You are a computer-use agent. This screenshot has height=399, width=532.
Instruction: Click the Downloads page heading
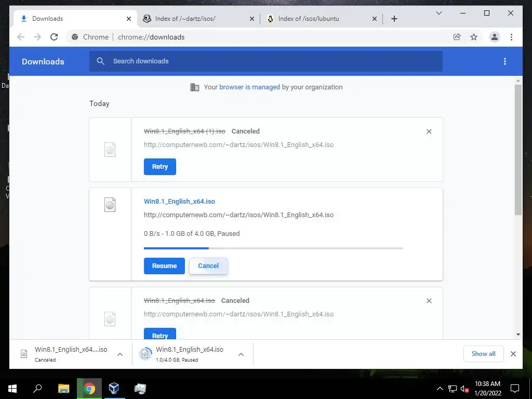coord(43,61)
